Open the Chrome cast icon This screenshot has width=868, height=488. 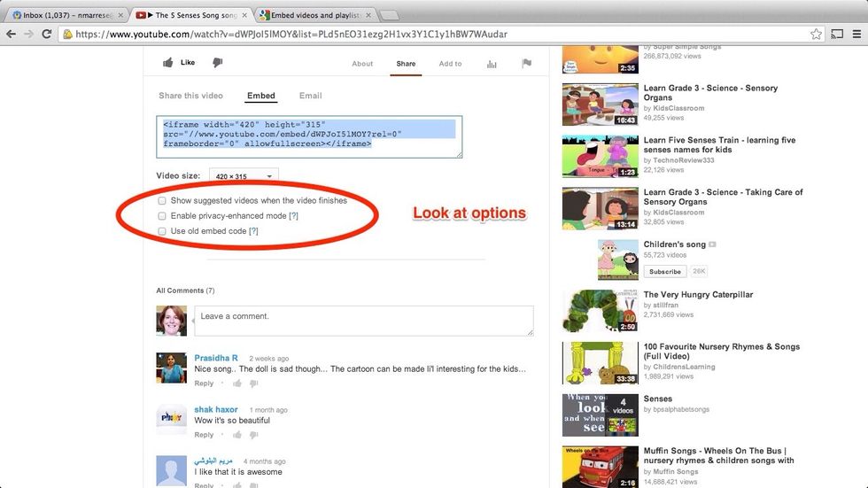(837, 34)
